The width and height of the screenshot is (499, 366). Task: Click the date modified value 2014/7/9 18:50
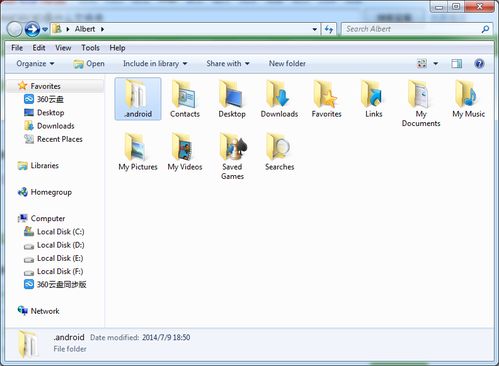[166, 337]
